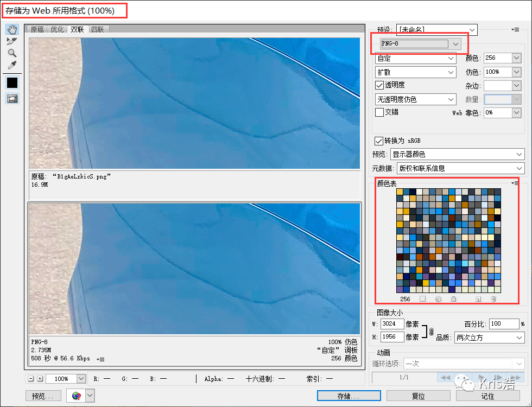
Task: Select the Hand tool
Action: (12, 29)
